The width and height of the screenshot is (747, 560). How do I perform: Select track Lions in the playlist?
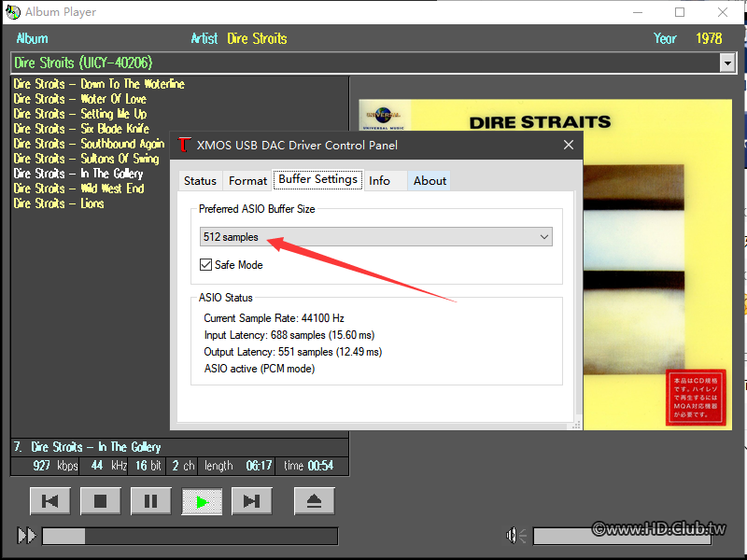pos(59,203)
